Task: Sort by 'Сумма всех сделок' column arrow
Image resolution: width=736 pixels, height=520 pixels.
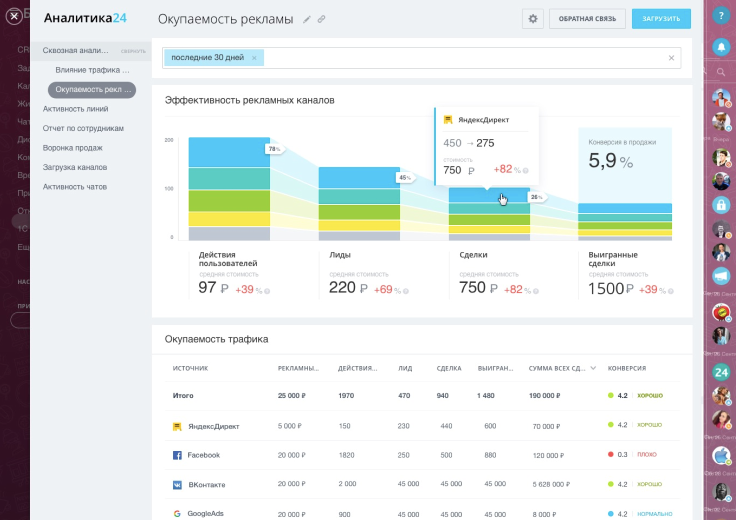Action: coord(594,368)
